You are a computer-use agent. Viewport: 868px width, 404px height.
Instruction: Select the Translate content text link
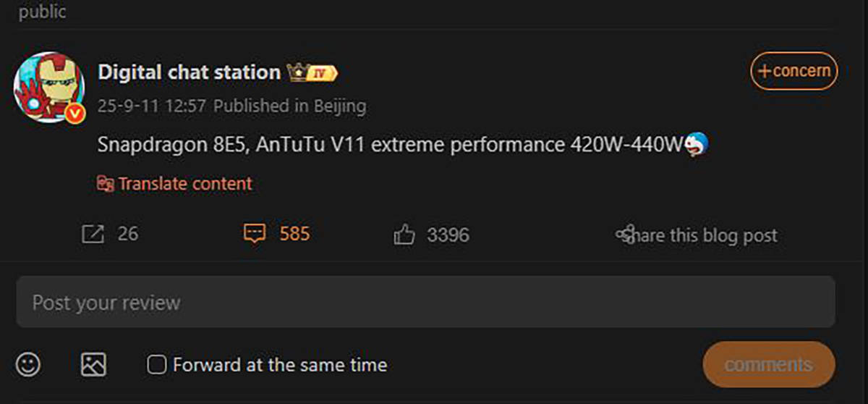[x=185, y=184]
